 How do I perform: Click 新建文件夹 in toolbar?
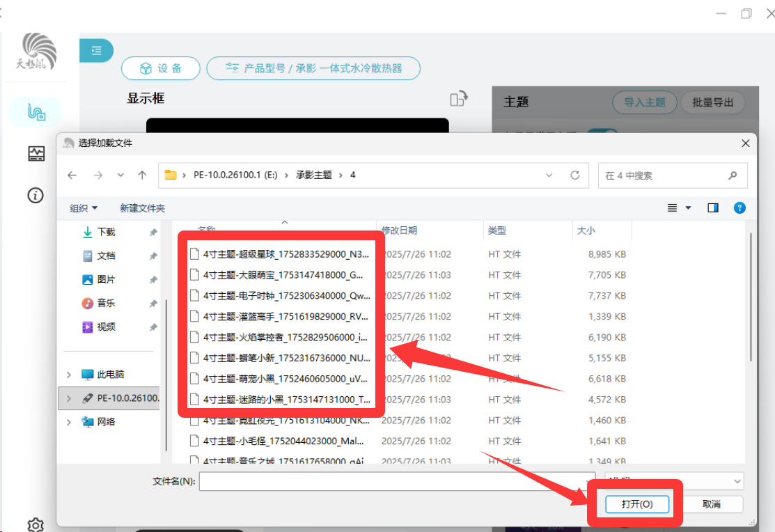click(x=142, y=208)
